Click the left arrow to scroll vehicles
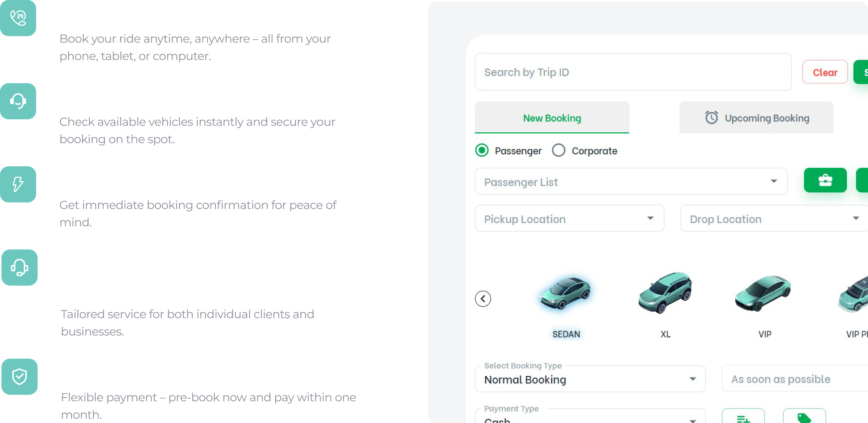 pyautogui.click(x=483, y=299)
